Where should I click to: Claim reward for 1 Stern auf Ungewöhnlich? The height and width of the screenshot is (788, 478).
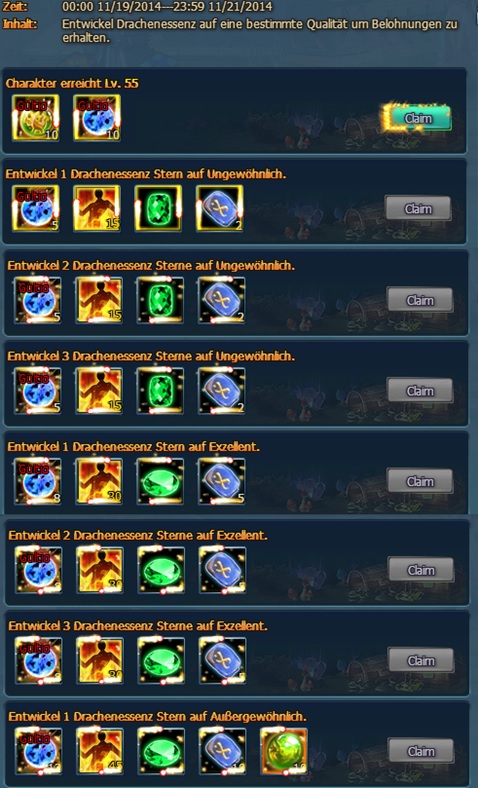(418, 209)
